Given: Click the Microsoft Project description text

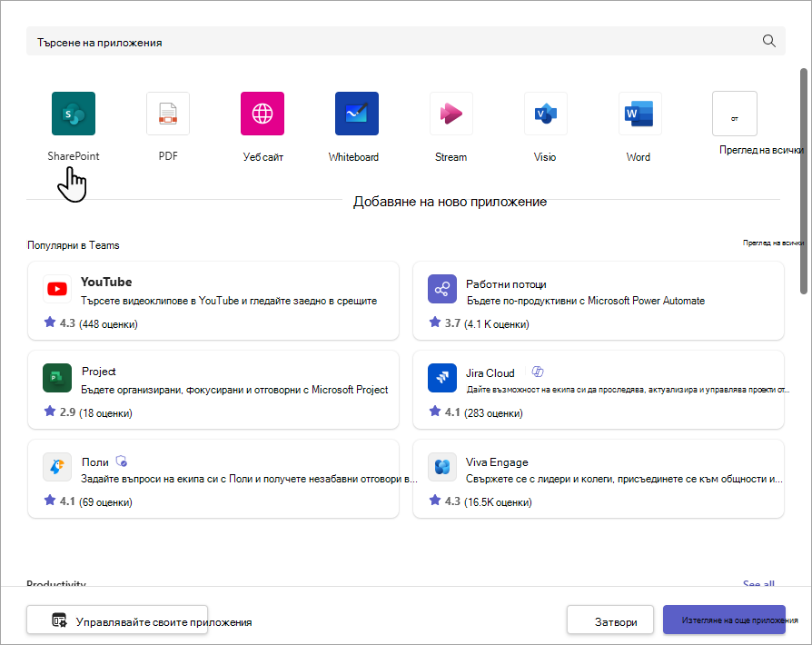Looking at the screenshot, I should [234, 390].
